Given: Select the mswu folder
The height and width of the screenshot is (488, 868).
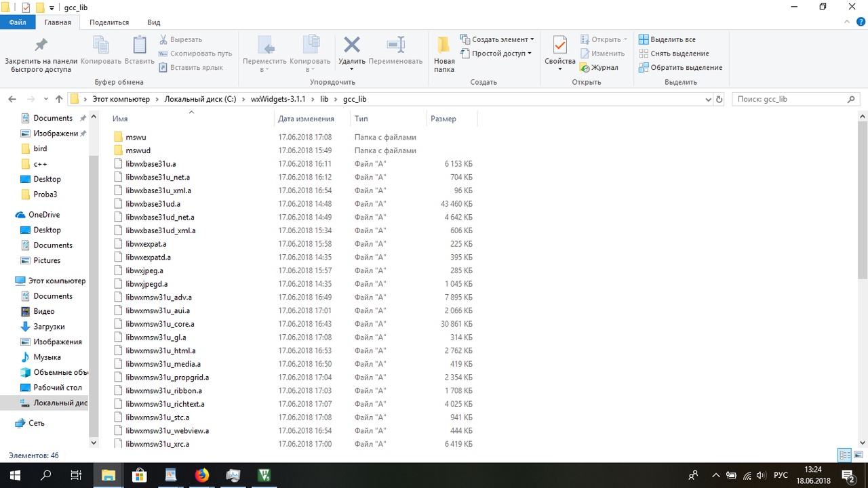Looking at the screenshot, I should (x=136, y=137).
